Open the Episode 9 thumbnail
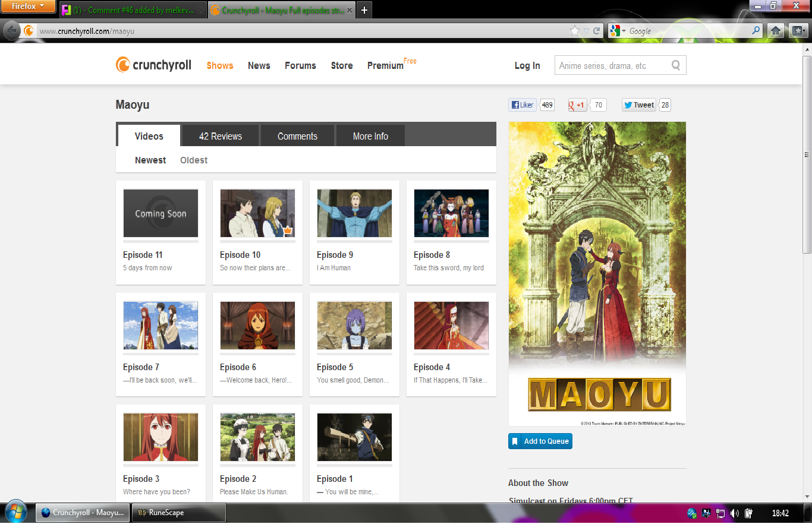The height and width of the screenshot is (524, 812). 354,213
